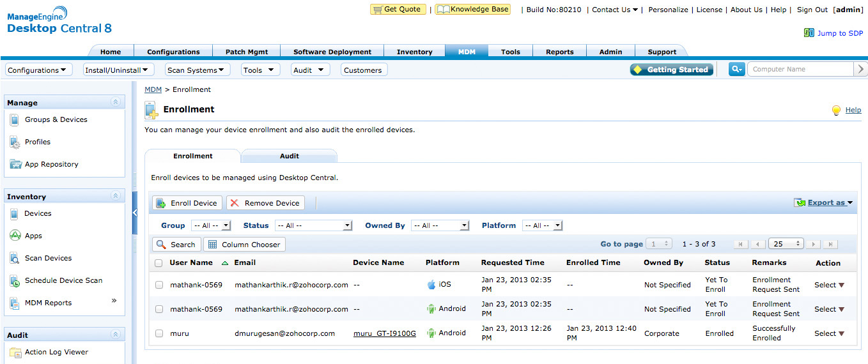Screen dimensions: 868x364
Task: Check the muru row checkbox
Action: click(159, 333)
